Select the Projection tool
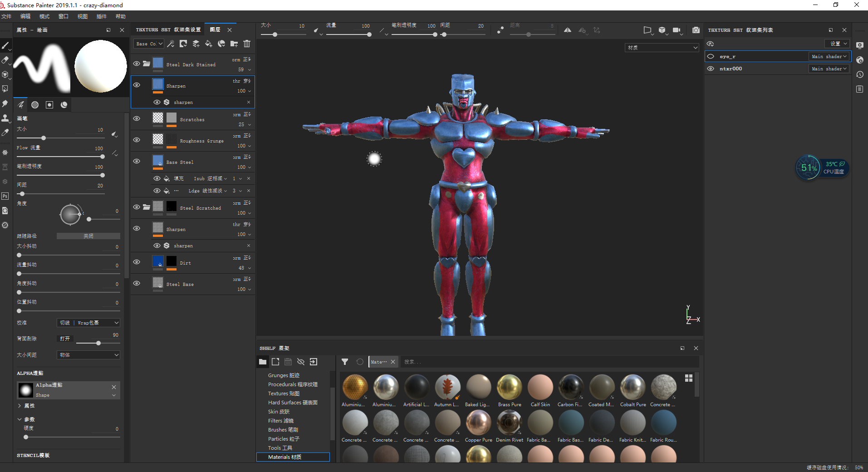The width and height of the screenshot is (868, 472). click(x=5, y=74)
